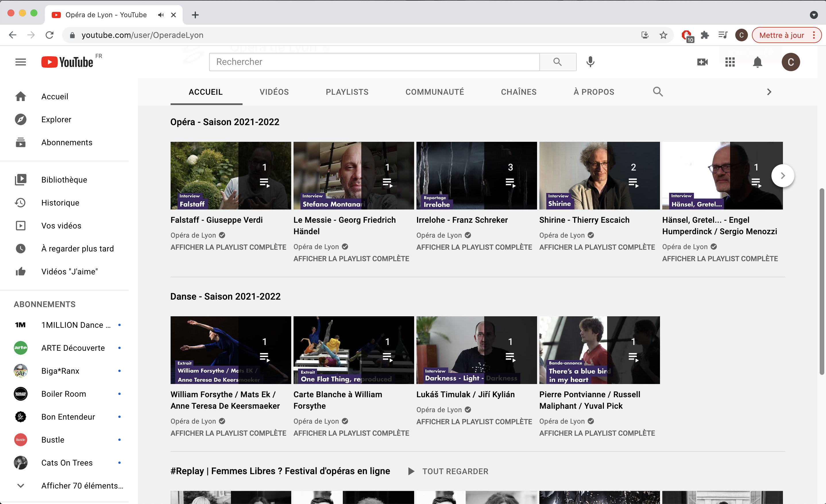Click the page vertical scrollbar

[821, 282]
